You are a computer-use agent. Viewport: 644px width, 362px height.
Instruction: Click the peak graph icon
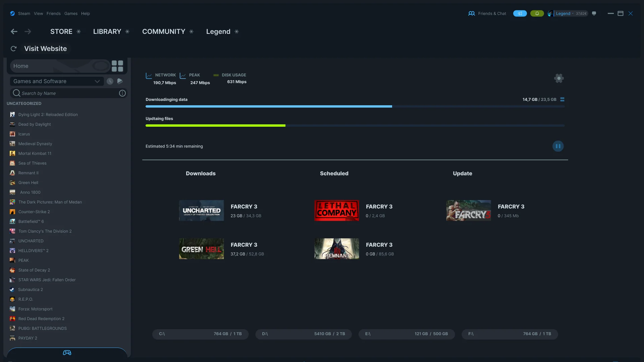(x=183, y=76)
